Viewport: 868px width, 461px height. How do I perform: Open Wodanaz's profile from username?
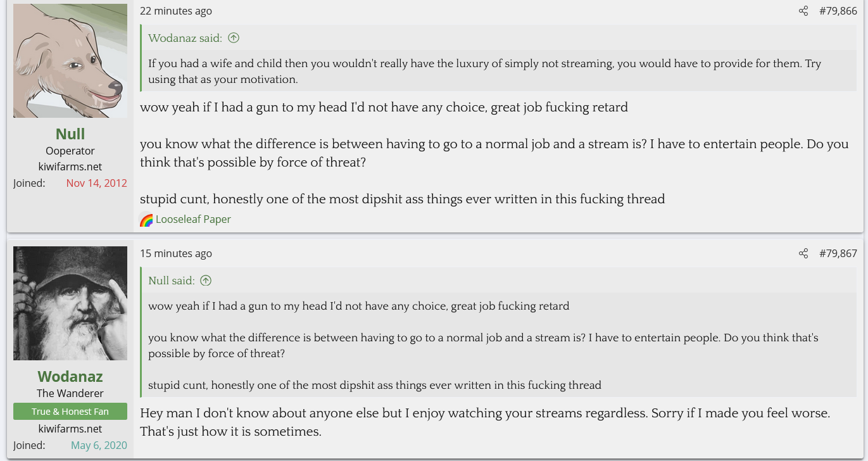pos(70,376)
